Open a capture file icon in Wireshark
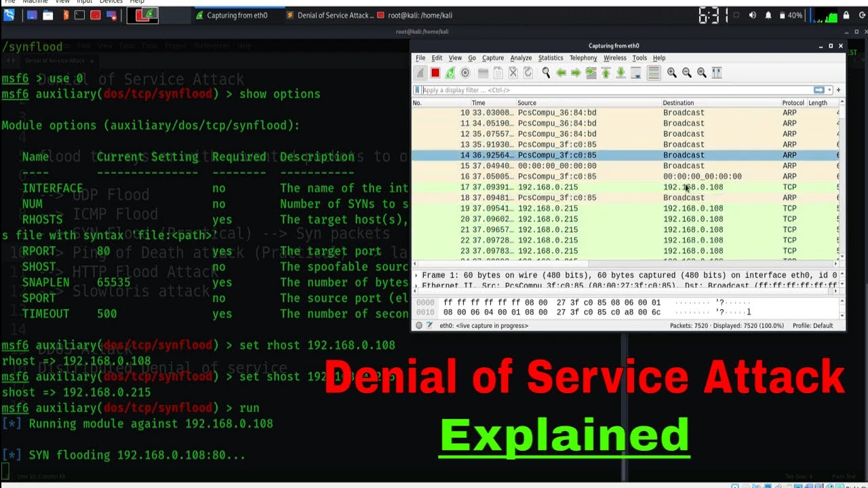The image size is (868, 488). pos(483,73)
